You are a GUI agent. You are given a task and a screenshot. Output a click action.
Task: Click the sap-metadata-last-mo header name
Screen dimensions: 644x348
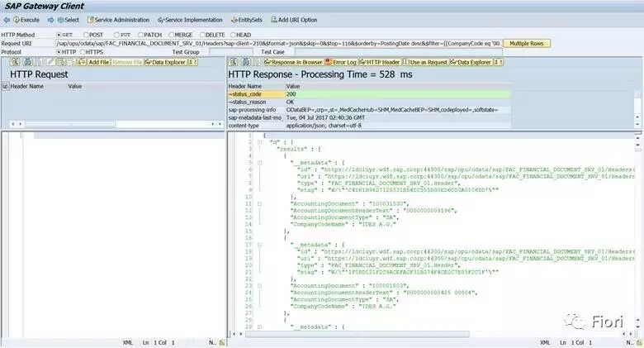coord(255,117)
